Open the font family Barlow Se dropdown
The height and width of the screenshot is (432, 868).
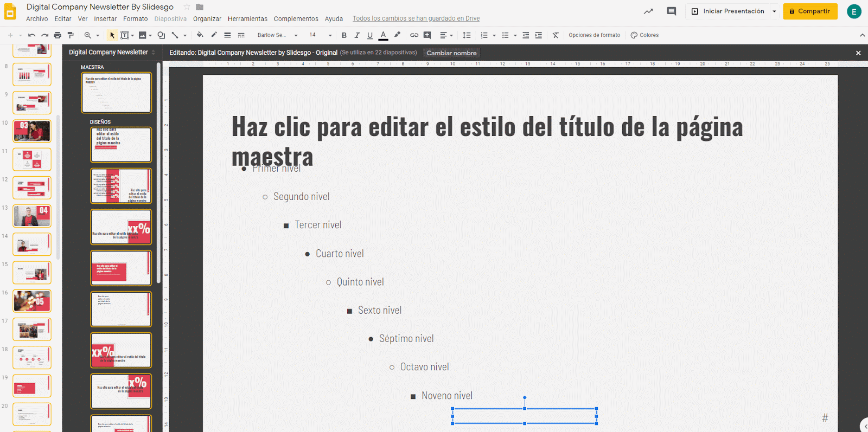pos(277,35)
